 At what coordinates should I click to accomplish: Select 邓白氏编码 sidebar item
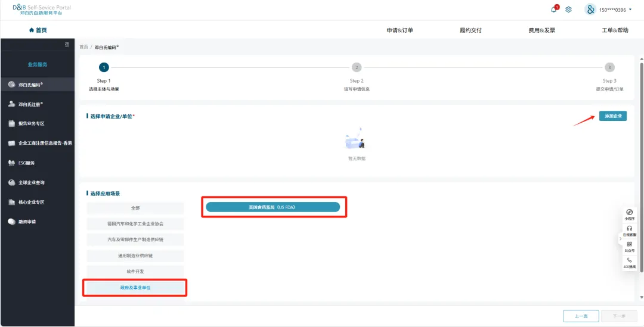click(x=38, y=85)
